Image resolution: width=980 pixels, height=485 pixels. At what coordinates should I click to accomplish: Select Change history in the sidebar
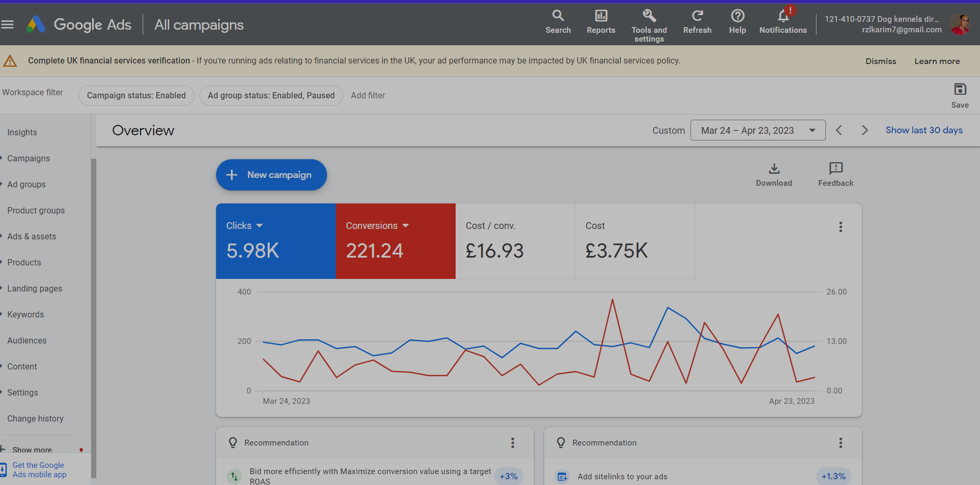[35, 418]
